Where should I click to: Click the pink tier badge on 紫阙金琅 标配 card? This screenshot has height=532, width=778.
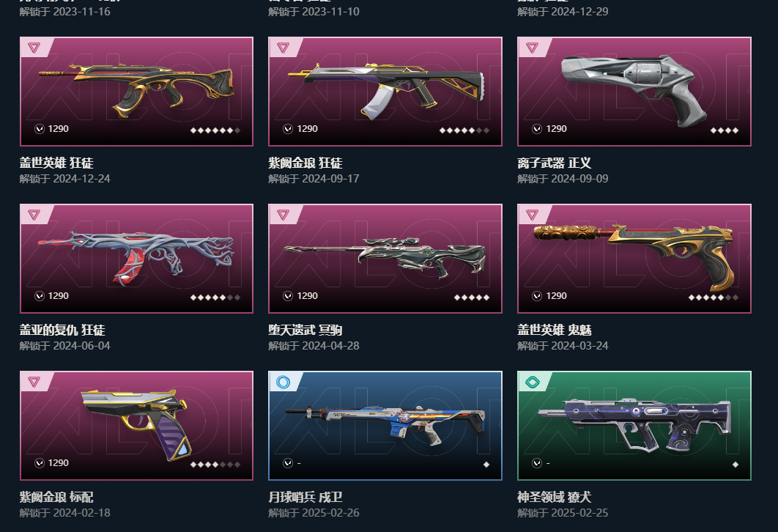[x=34, y=381]
